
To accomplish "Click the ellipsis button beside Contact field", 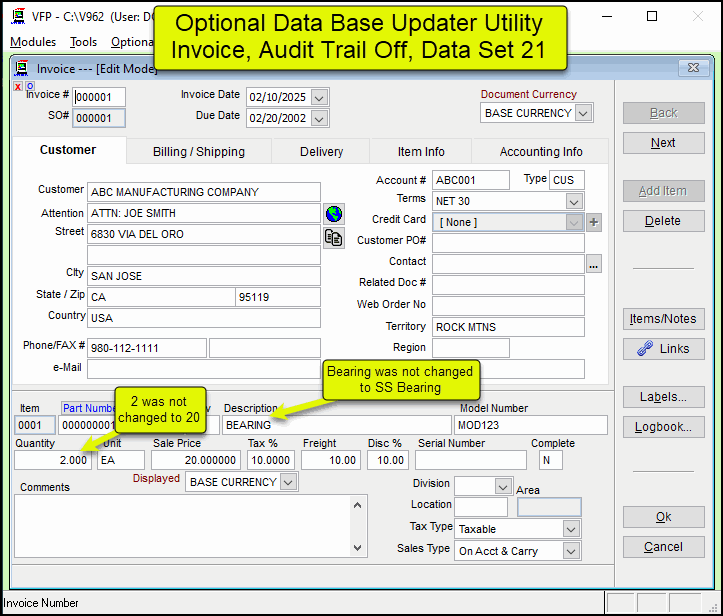I will coord(594,264).
